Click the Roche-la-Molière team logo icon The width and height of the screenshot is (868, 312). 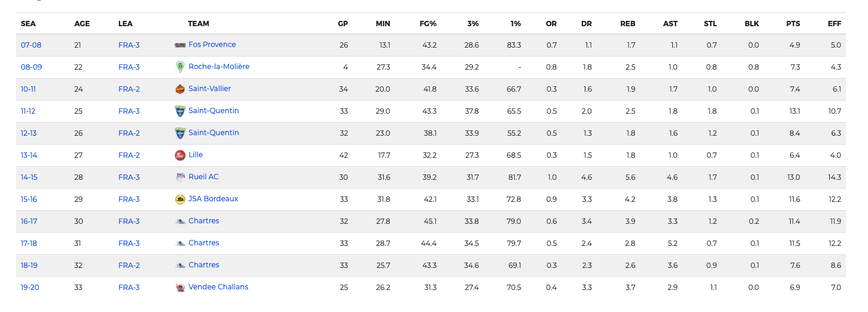pos(180,67)
